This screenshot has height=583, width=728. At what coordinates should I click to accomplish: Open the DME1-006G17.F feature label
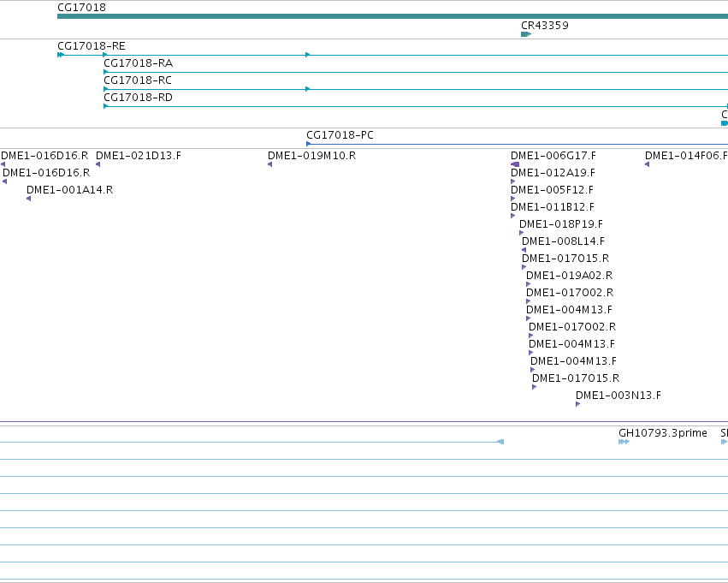tap(553, 156)
